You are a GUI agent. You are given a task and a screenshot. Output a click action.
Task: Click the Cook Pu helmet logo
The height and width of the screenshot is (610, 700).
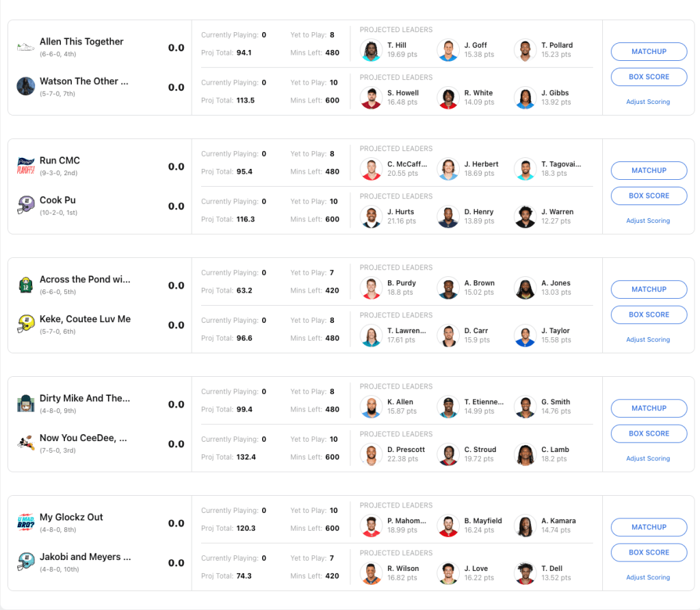coord(26,205)
